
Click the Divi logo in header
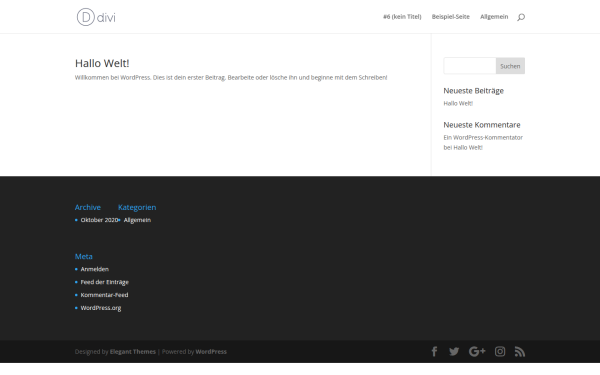pyautogui.click(x=96, y=17)
